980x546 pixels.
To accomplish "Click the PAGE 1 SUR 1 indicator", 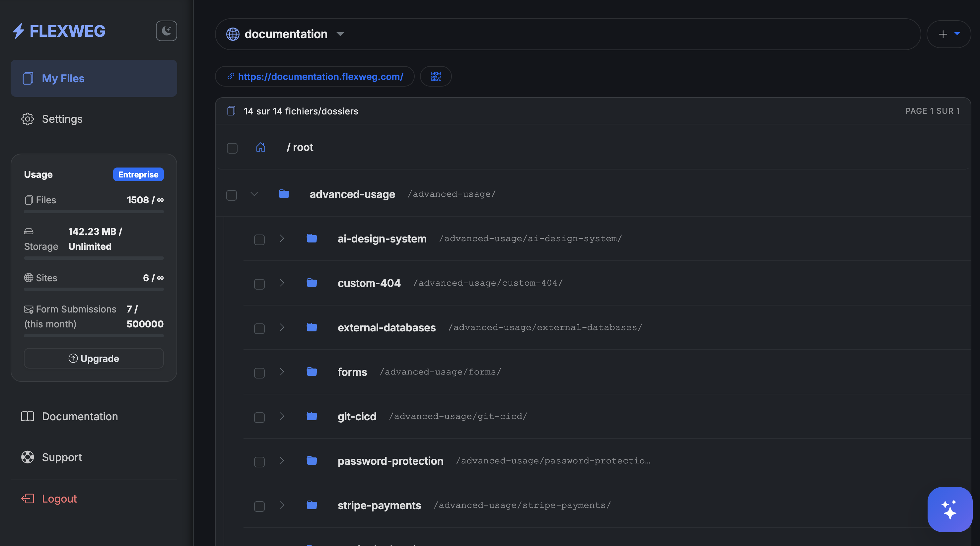I will click(933, 111).
